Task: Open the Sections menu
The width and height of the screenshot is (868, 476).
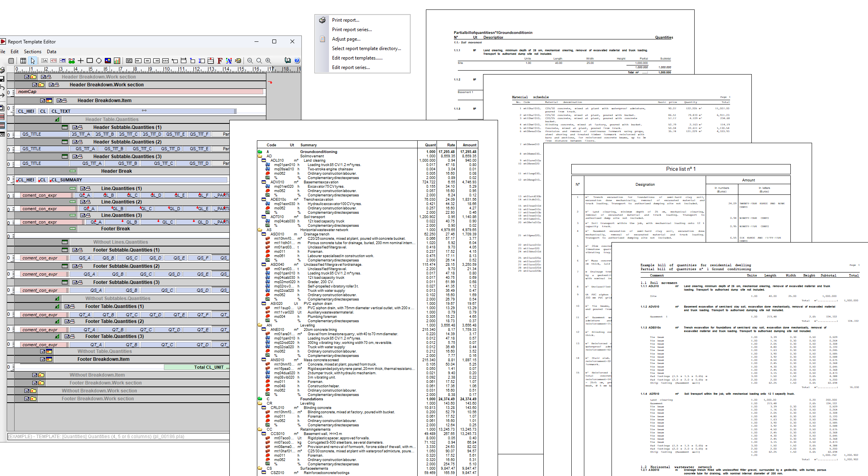Action: point(32,52)
